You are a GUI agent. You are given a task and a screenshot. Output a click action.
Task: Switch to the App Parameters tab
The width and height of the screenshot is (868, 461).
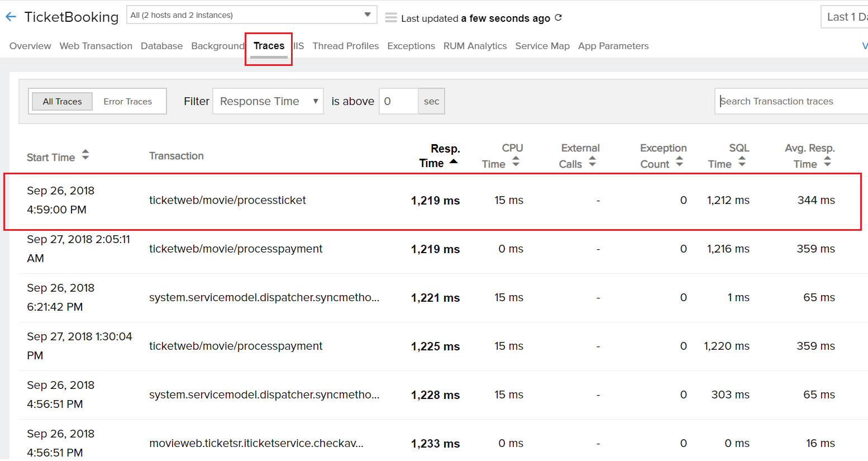pyautogui.click(x=613, y=46)
